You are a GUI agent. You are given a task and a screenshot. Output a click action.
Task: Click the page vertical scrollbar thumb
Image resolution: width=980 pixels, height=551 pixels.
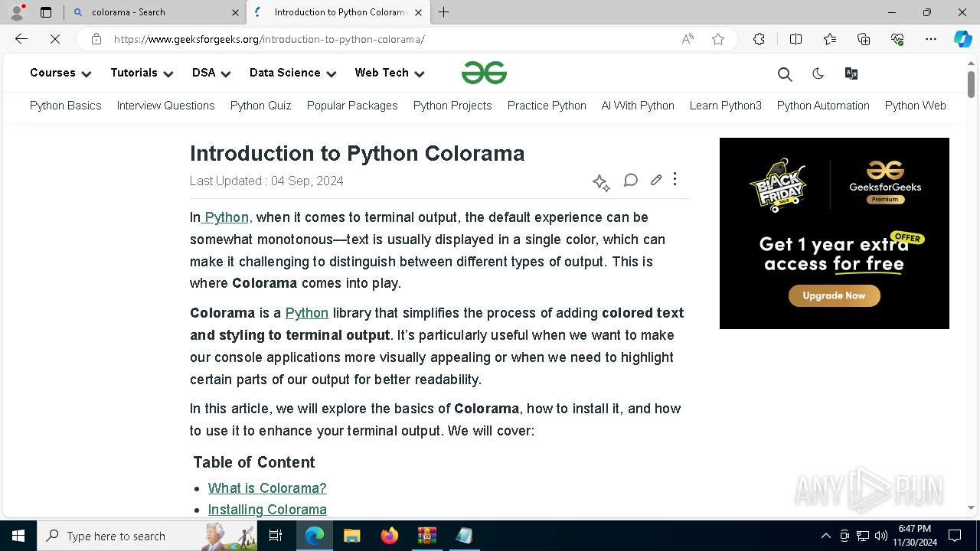pyautogui.click(x=971, y=83)
